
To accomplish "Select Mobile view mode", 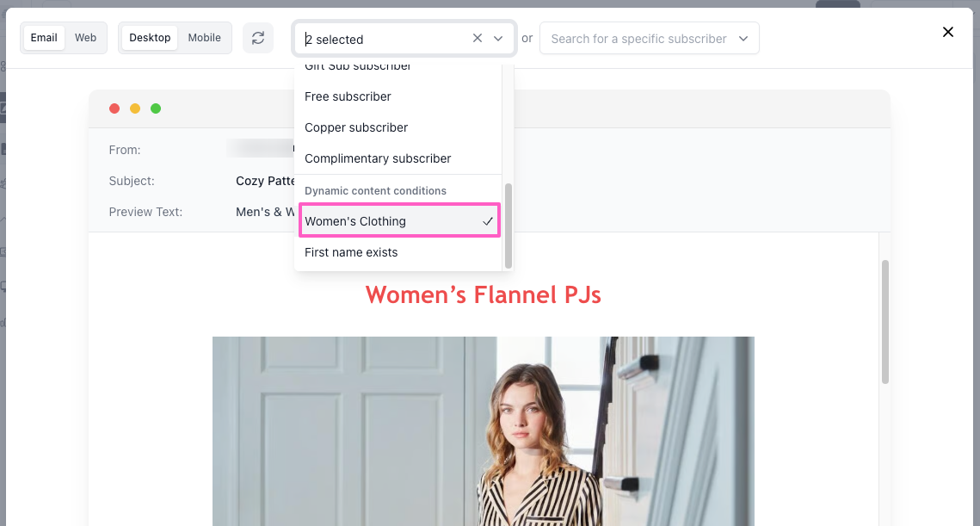I will coord(204,38).
